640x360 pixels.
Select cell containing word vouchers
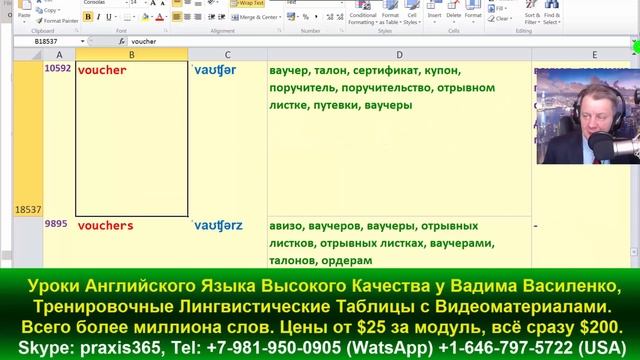pos(131,242)
